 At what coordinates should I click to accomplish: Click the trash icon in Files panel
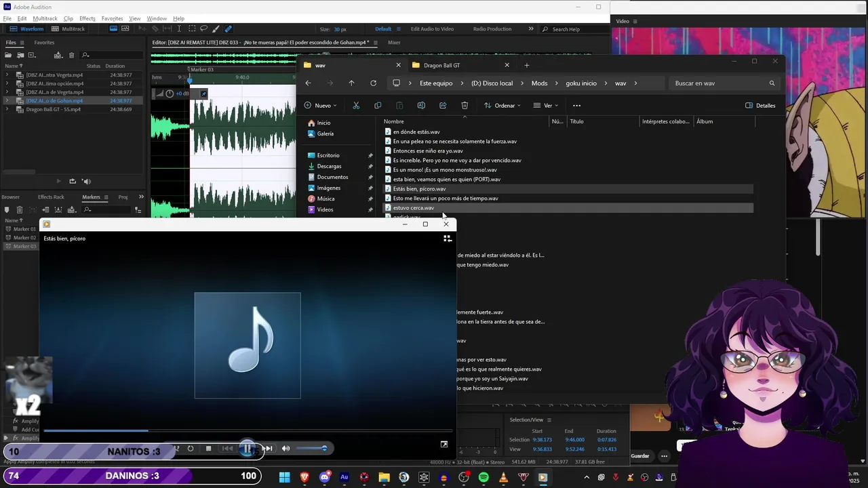(71, 55)
